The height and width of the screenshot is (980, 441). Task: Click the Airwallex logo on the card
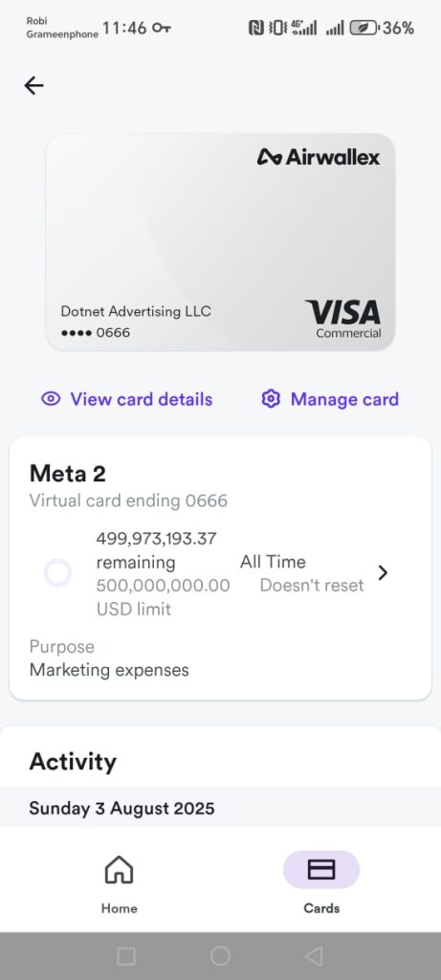(318, 157)
